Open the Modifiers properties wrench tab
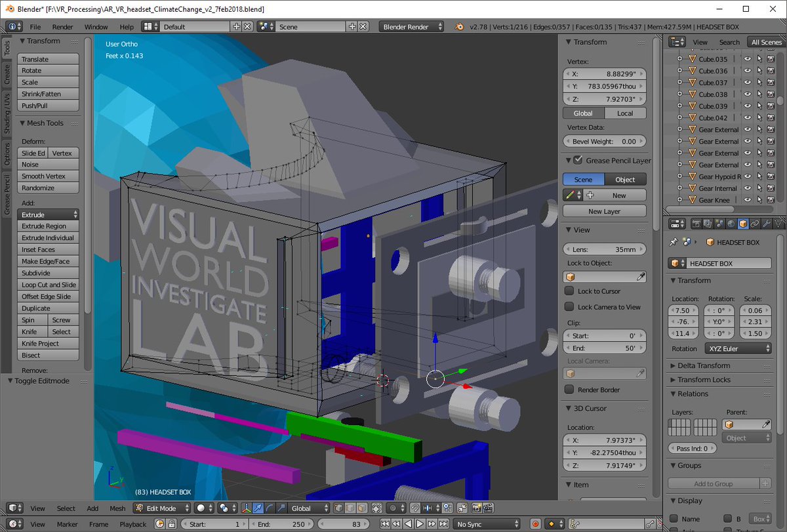The height and width of the screenshot is (532, 787). pyautogui.click(x=766, y=224)
